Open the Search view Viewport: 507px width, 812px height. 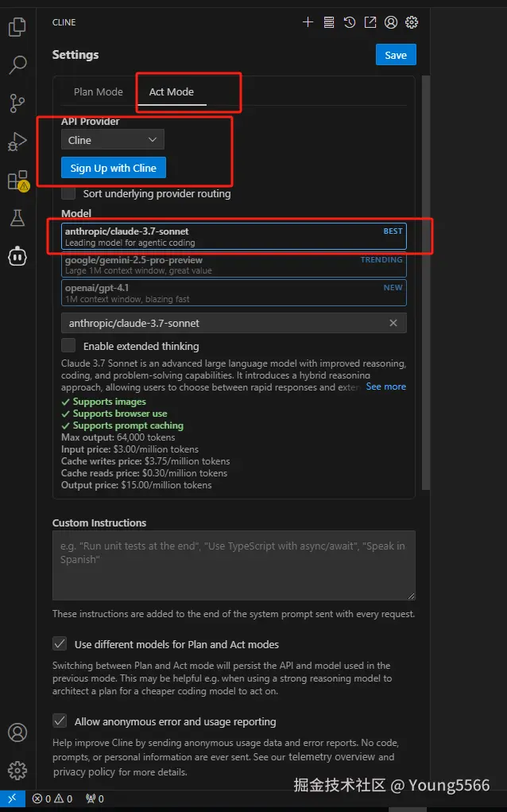pyautogui.click(x=17, y=65)
